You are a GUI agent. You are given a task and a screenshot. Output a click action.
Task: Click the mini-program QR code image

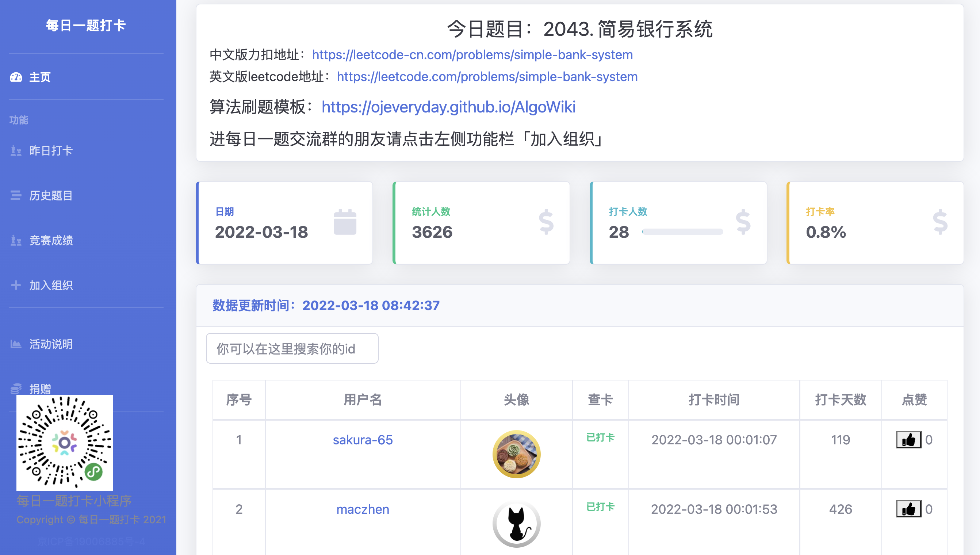point(64,443)
